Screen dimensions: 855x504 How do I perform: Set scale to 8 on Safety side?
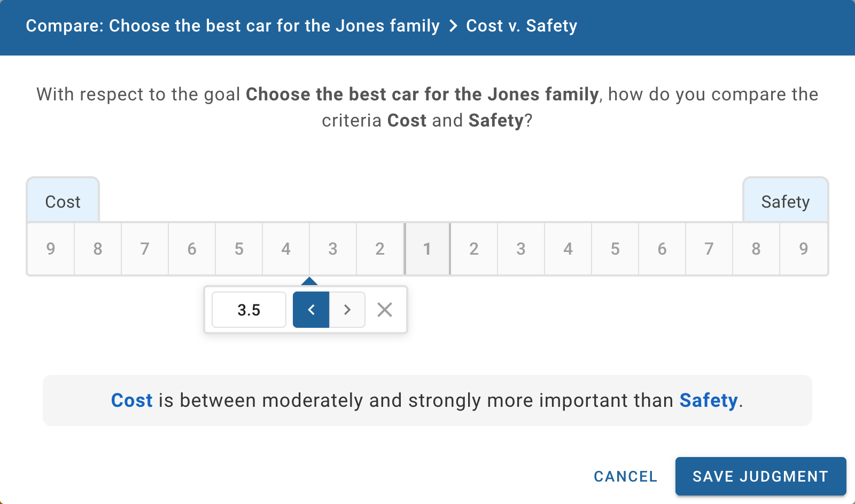point(756,249)
